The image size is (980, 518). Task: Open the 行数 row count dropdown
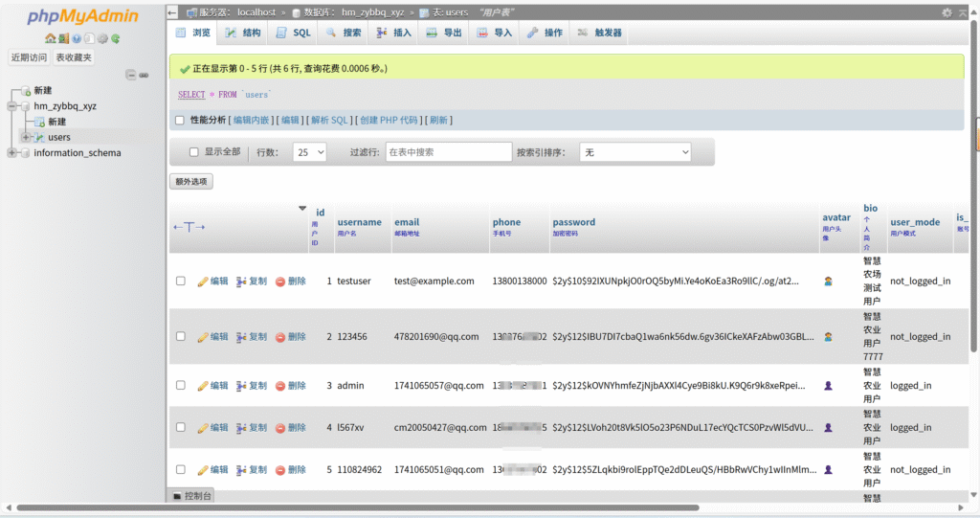point(309,152)
